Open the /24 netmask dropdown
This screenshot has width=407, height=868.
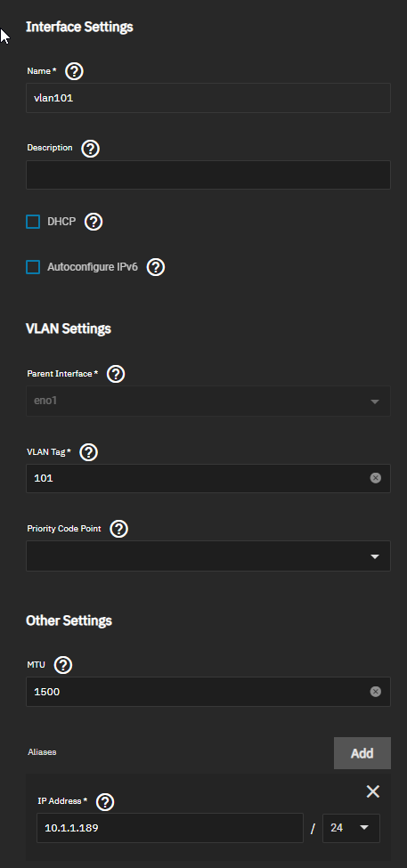(351, 828)
